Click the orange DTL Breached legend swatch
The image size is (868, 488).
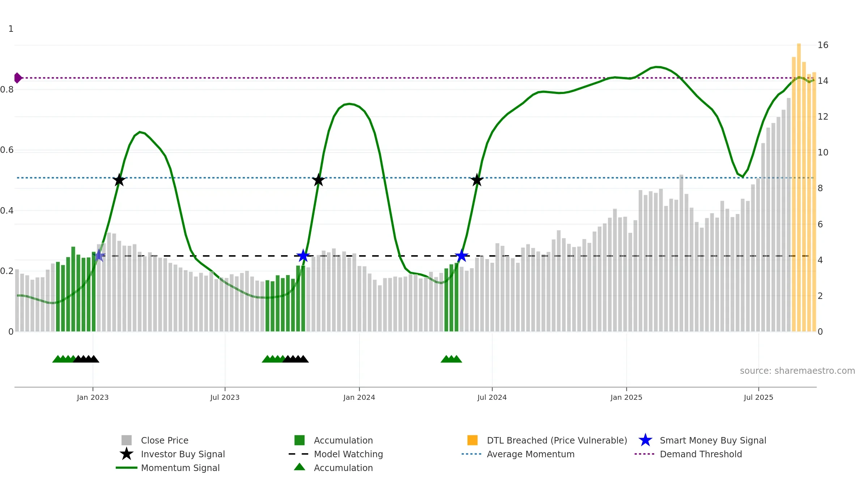tap(472, 440)
